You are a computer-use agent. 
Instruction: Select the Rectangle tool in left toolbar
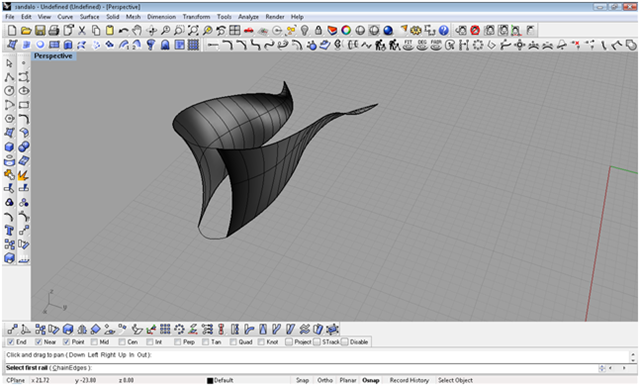pyautogui.click(x=24, y=105)
